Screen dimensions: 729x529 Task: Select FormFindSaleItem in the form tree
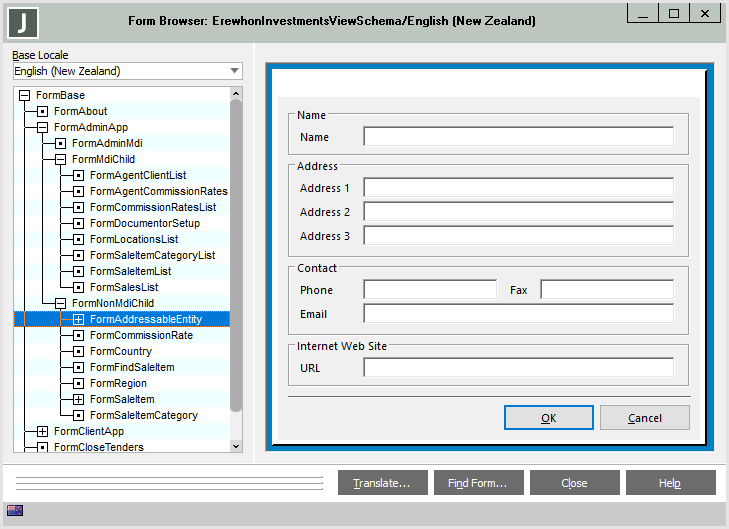(x=132, y=367)
